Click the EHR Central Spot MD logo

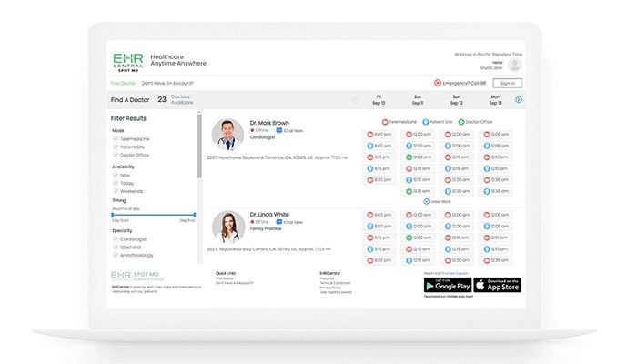(127, 62)
